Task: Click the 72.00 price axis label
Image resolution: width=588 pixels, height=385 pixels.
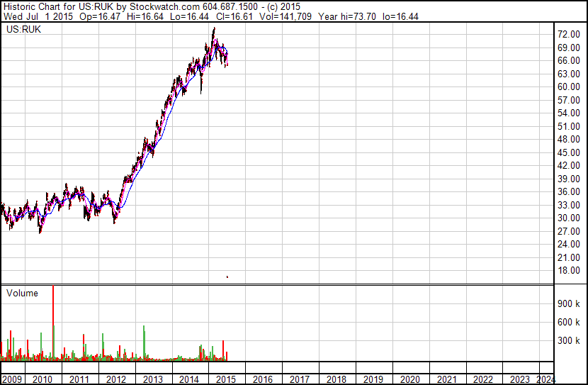Action: [570, 34]
